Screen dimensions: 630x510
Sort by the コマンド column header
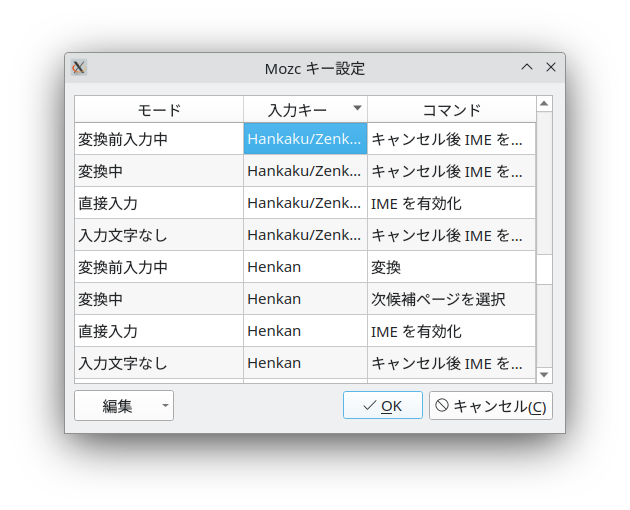pyautogui.click(x=451, y=109)
